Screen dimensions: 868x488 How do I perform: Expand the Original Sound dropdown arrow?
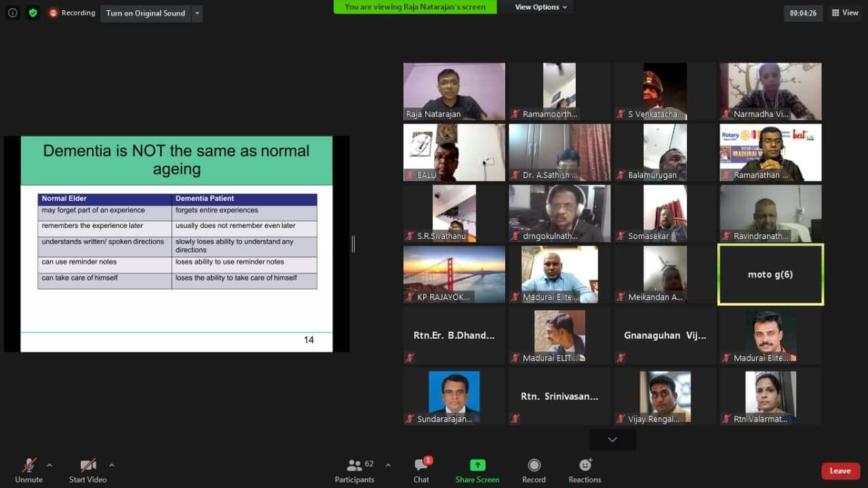click(197, 13)
